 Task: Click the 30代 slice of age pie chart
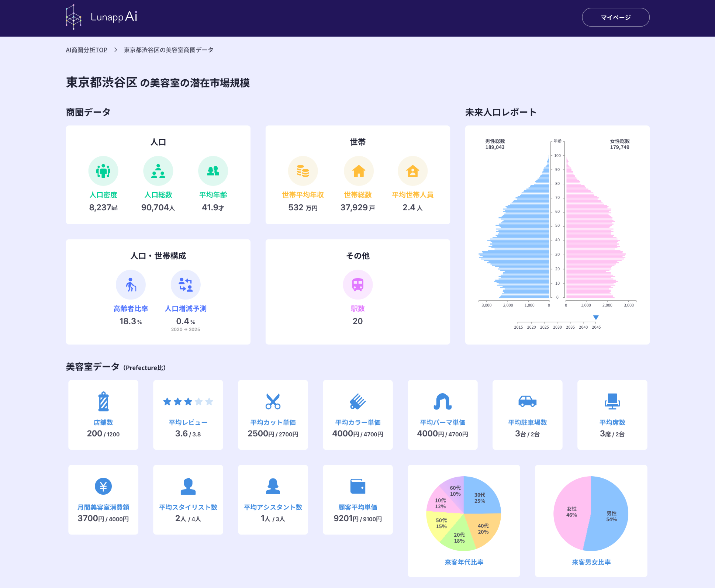[x=480, y=498]
